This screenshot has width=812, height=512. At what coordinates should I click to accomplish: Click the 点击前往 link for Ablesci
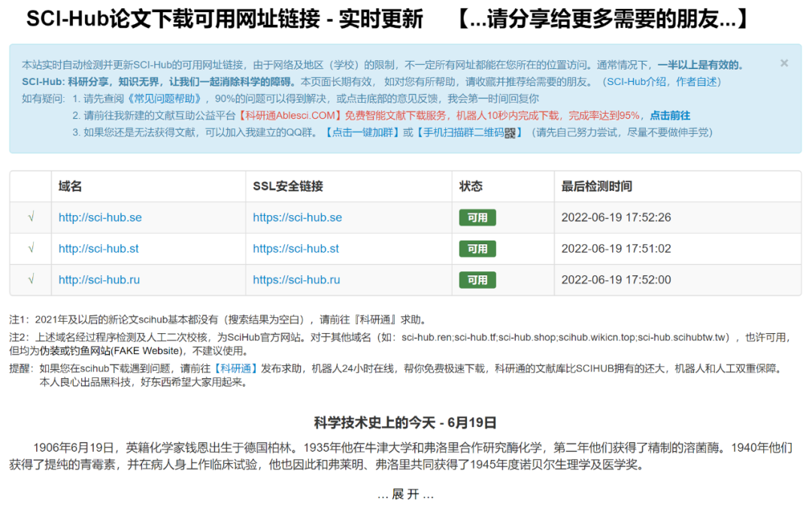(x=670, y=116)
